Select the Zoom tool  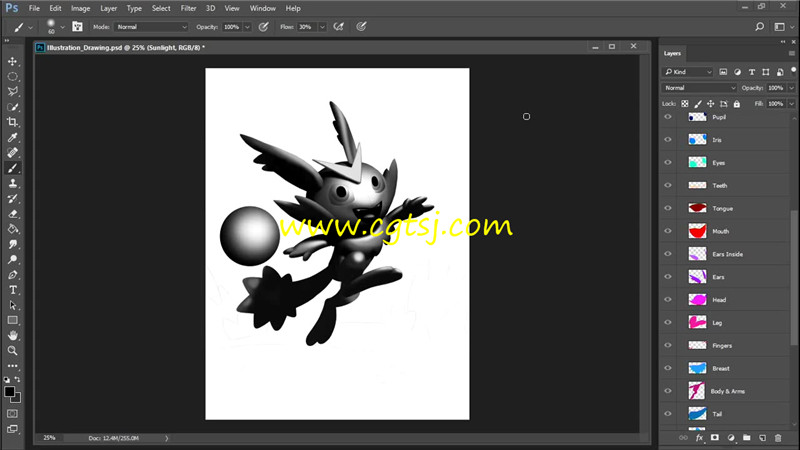click(12, 351)
